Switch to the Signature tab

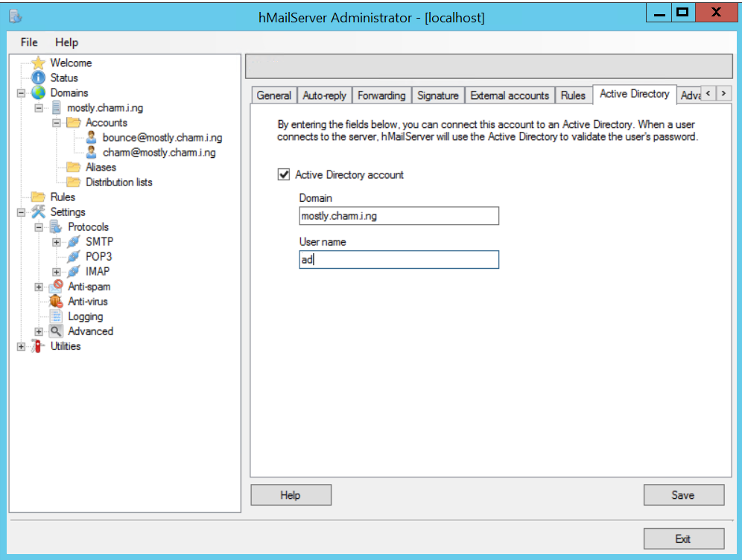[x=438, y=95]
